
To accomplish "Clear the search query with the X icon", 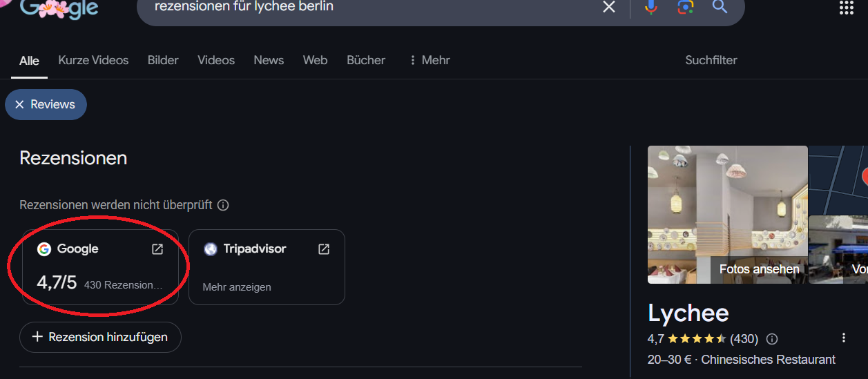I will click(x=608, y=7).
